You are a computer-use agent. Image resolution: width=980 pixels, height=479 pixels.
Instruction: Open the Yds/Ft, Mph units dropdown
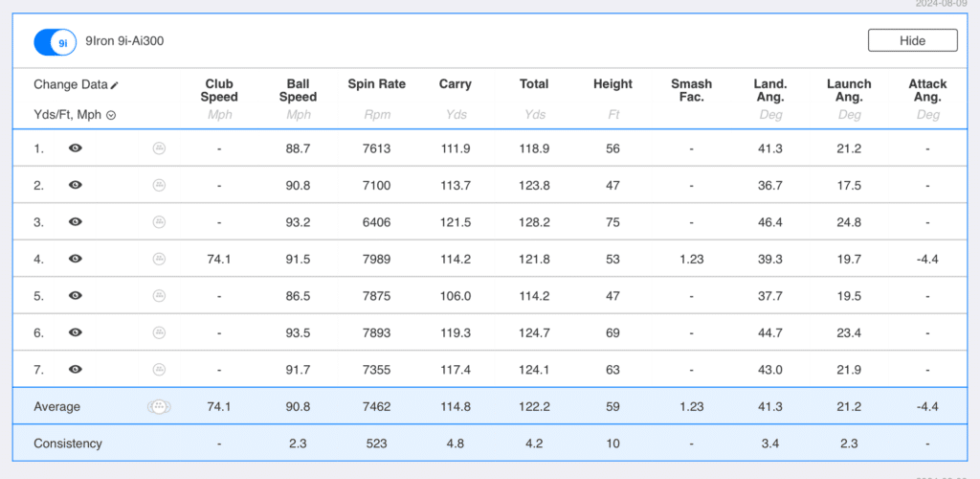(x=111, y=115)
